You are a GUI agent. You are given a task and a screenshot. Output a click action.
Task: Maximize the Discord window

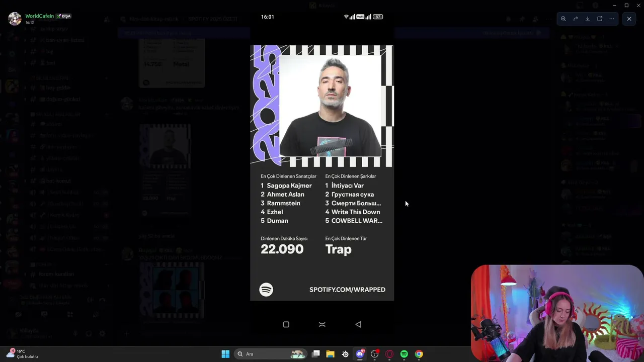(x=626, y=5)
